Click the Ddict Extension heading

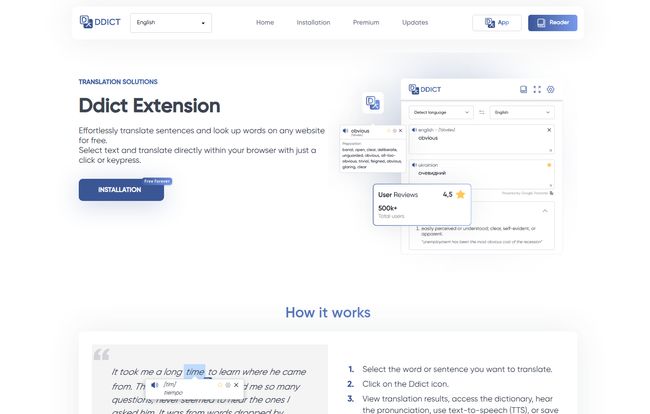coord(149,106)
